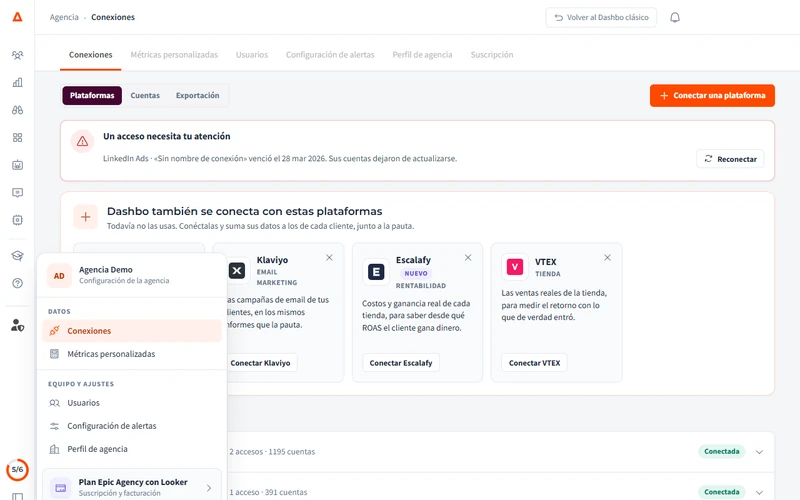The height and width of the screenshot is (500, 800).
Task: Click the Agencia breadcrumb link
Action: click(64, 17)
